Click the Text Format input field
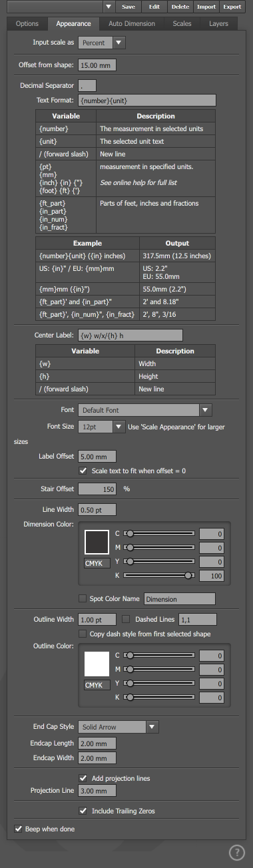Screen dimensions: 253x868 coord(147,100)
